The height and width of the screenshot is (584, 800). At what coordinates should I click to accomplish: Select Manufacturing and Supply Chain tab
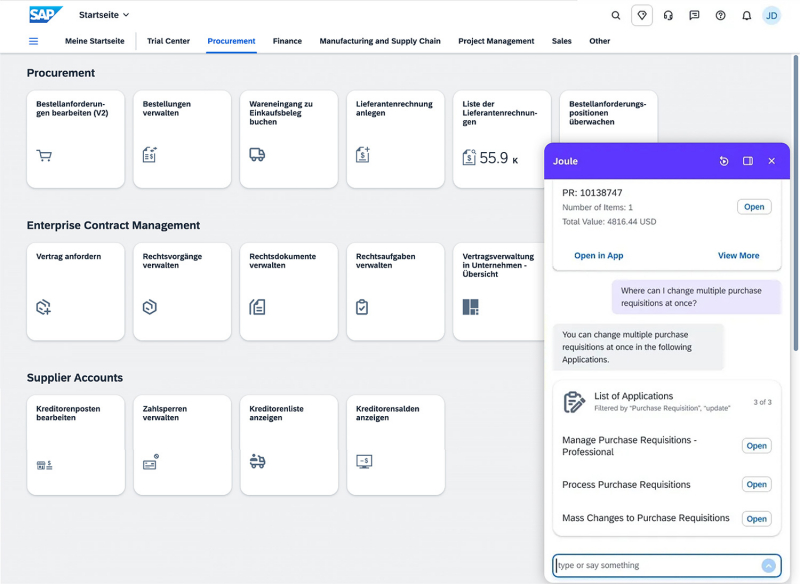click(x=379, y=41)
